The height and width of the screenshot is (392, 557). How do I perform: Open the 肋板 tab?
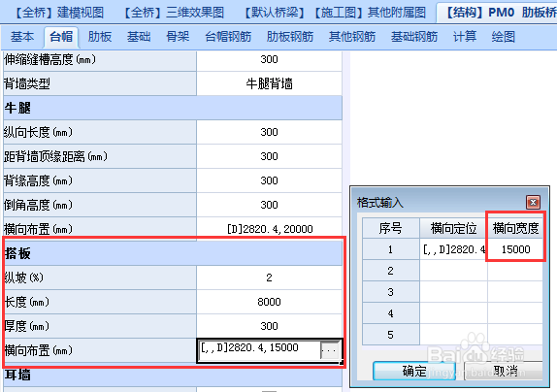[100, 37]
